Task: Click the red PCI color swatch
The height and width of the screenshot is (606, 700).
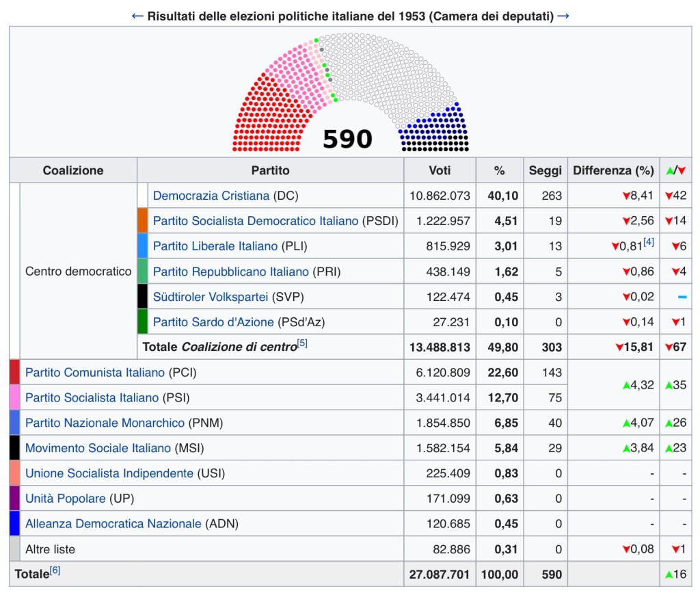Action: 14,373
